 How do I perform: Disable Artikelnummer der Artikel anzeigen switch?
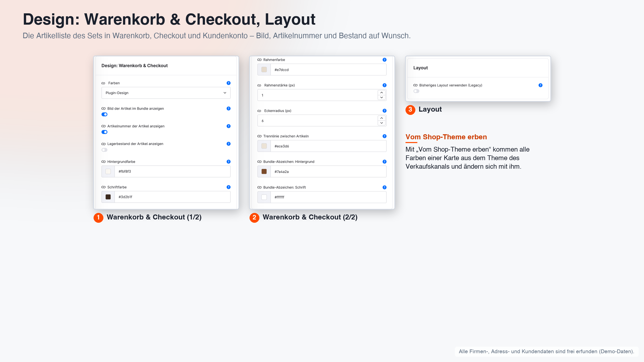[x=104, y=132]
